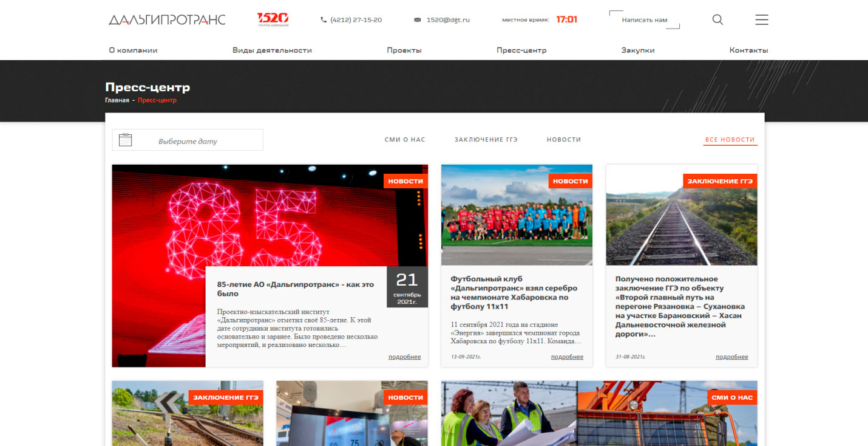Select date in Выберите дату field
Image resolution: width=868 pixels, height=446 pixels.
(188, 140)
